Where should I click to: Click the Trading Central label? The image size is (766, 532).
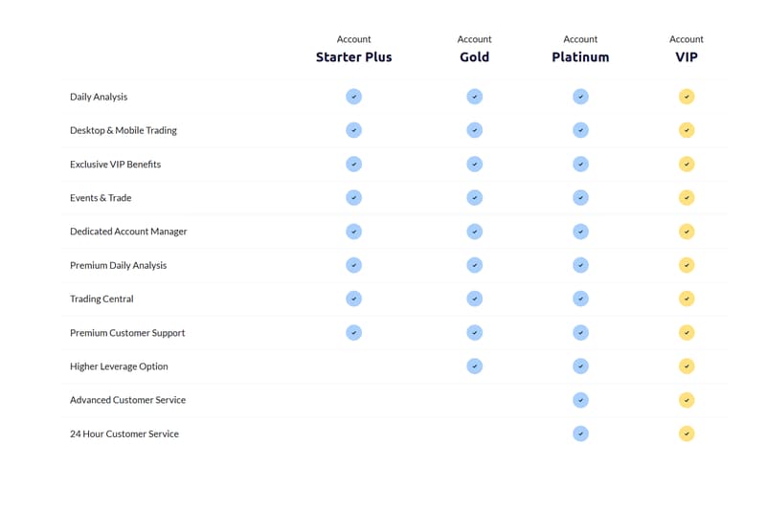101,299
